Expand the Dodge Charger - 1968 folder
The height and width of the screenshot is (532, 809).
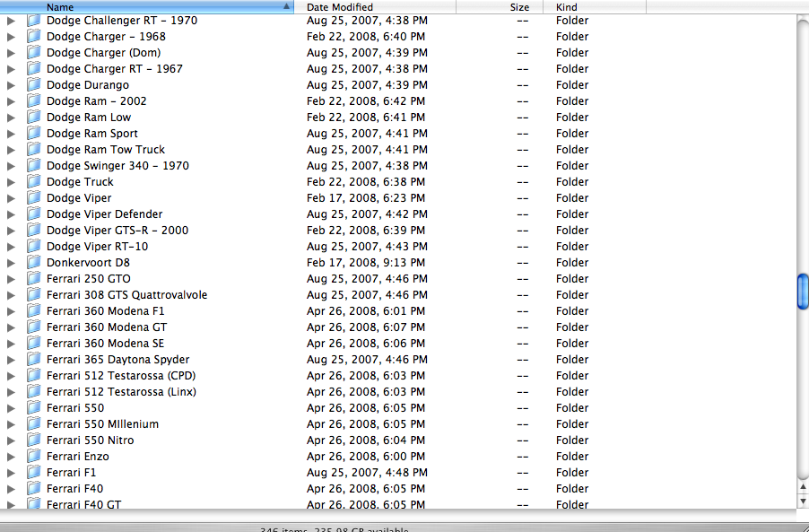tap(11, 37)
